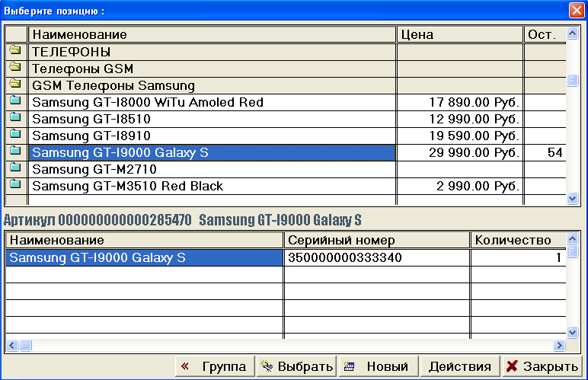Close the dialog via title bar X
Image resolution: width=588 pixels, height=380 pixels.
(577, 10)
